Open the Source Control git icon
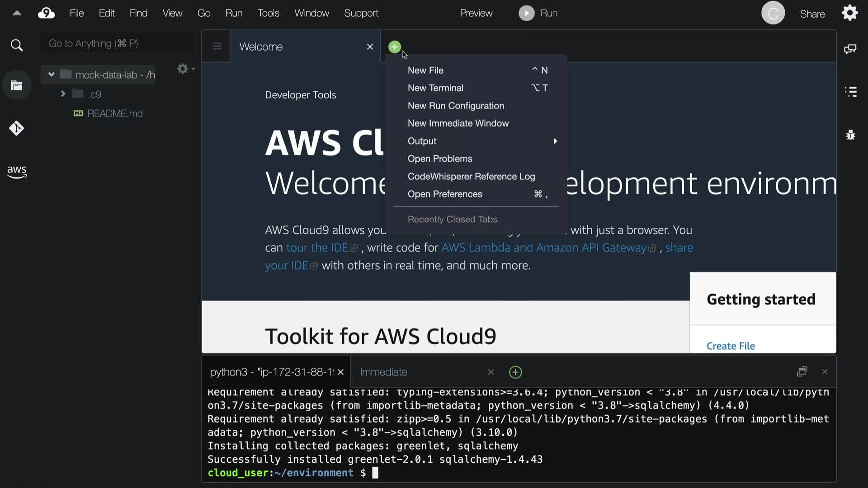The image size is (868, 488). tap(17, 128)
